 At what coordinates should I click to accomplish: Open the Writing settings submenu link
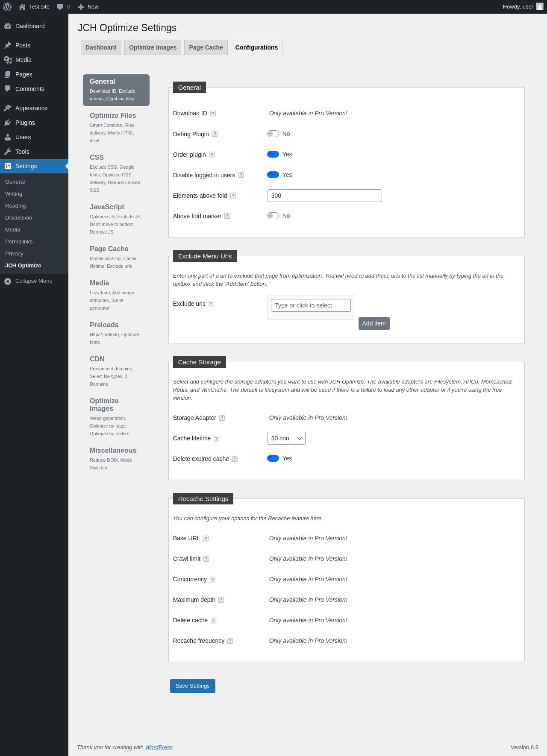pyautogui.click(x=14, y=194)
